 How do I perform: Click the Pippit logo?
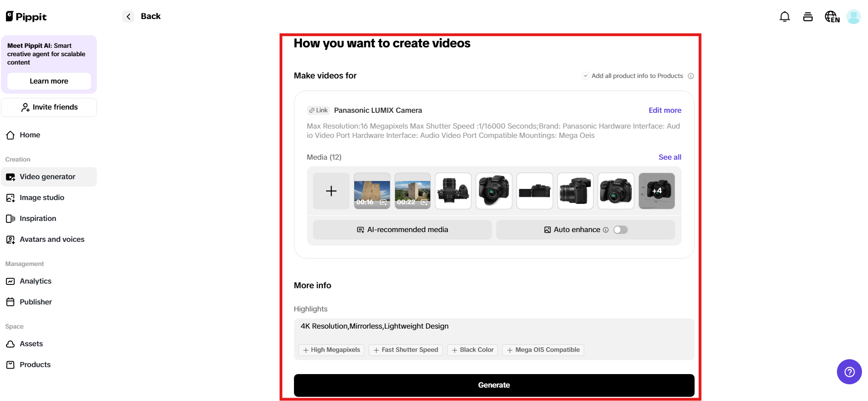point(26,17)
